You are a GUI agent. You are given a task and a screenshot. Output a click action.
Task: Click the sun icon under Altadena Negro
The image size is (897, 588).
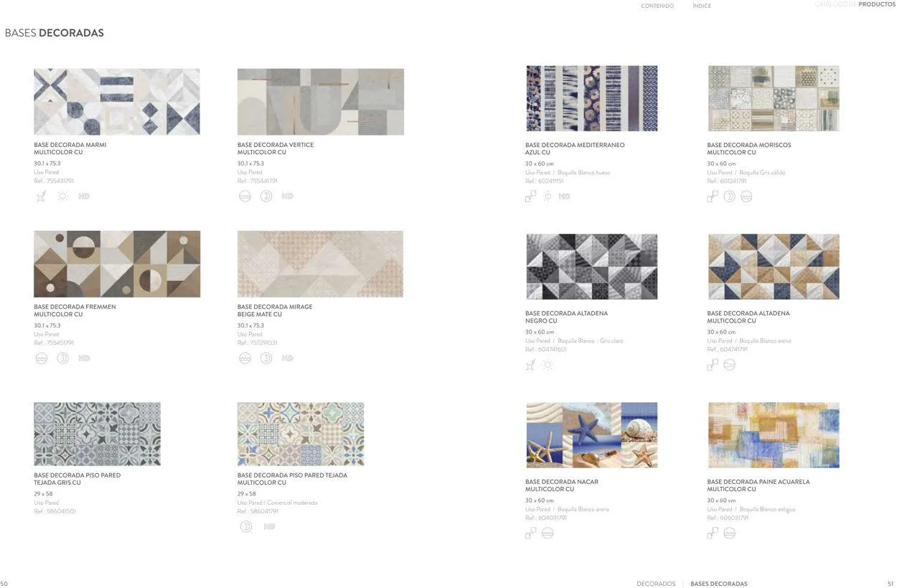548,365
